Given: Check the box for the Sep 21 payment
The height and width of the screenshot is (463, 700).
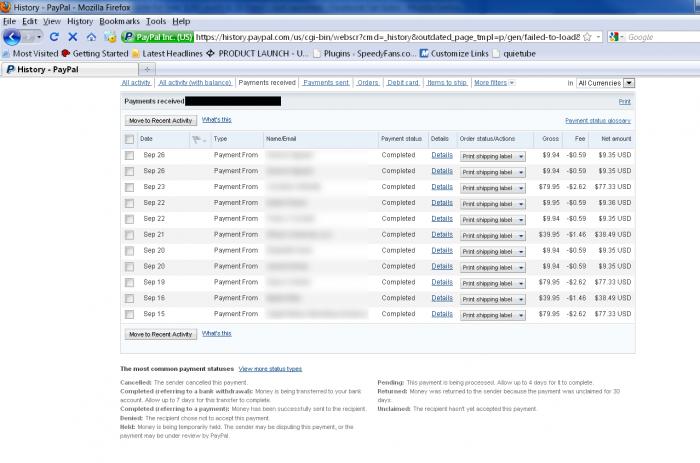Looking at the screenshot, I should (129, 235).
